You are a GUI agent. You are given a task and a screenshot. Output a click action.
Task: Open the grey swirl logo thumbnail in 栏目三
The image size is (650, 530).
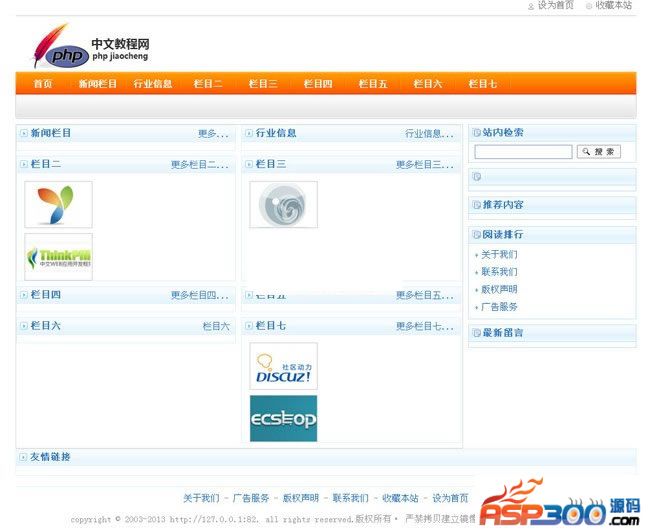(x=284, y=205)
